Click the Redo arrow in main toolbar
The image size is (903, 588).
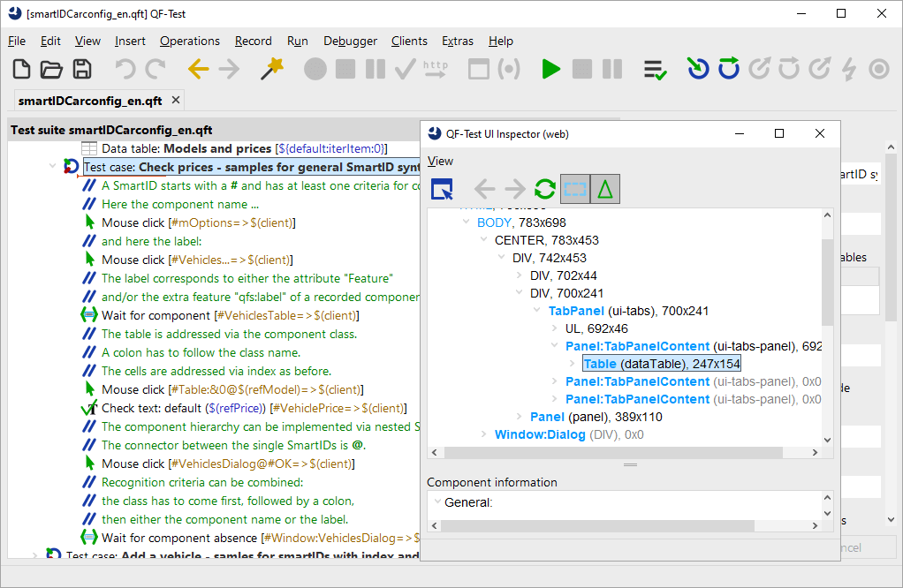156,69
